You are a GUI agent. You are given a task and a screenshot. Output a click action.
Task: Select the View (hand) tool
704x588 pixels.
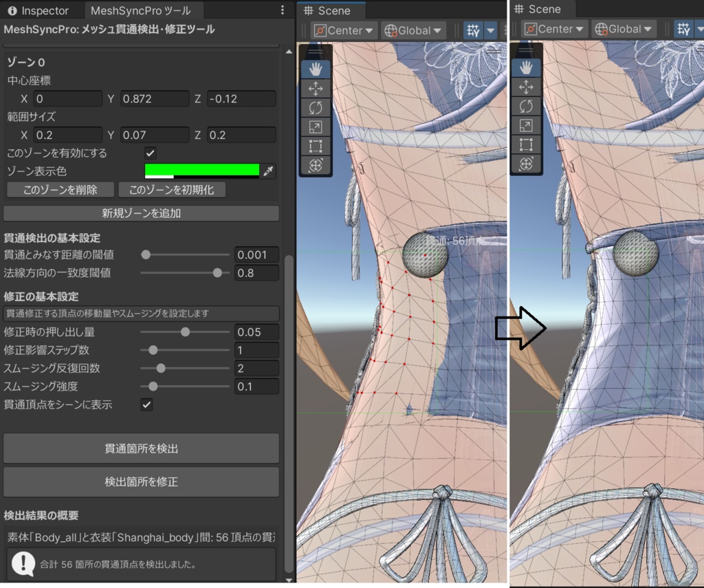coord(316,68)
